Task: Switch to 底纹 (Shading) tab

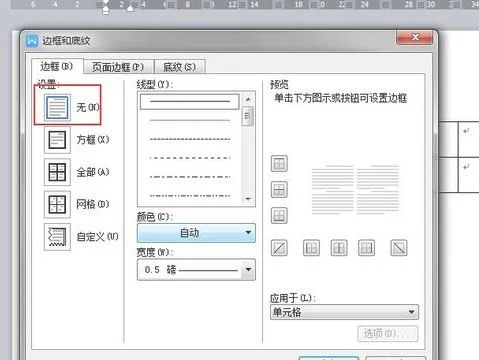Action: [179, 67]
